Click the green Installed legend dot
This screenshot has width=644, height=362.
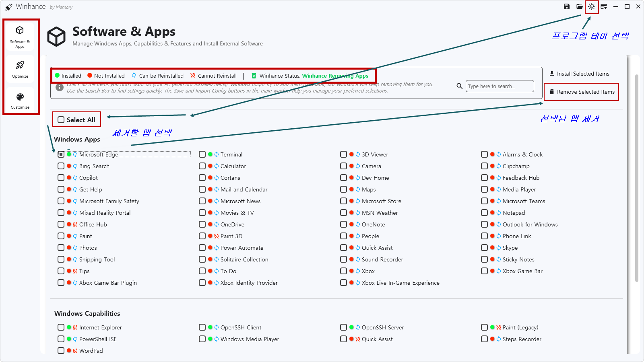57,75
